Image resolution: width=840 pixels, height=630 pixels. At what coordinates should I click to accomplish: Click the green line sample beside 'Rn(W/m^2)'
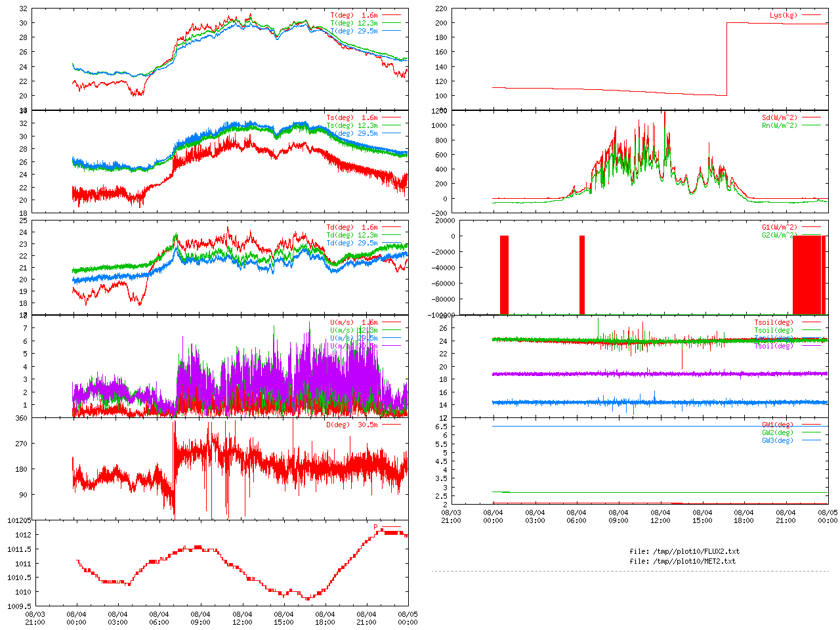[x=811, y=126]
